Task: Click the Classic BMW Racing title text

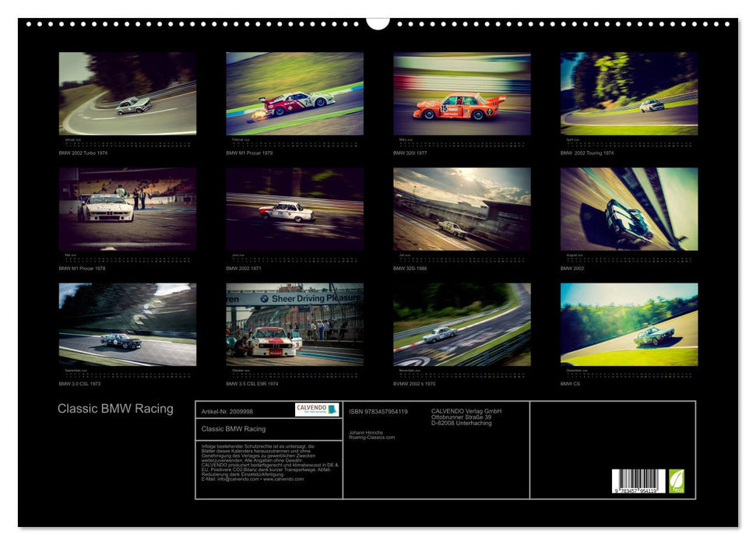Action: click(115, 408)
